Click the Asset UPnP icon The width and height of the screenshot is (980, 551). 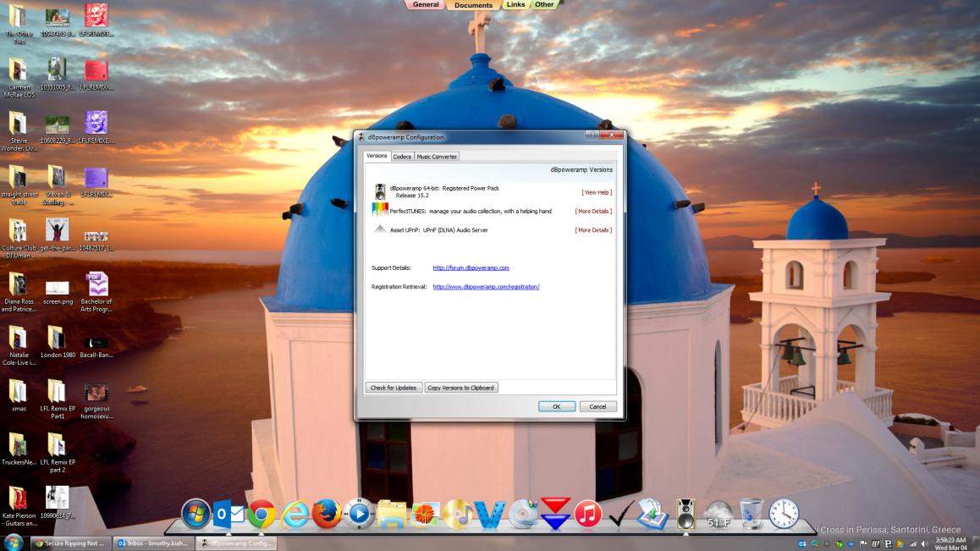pyautogui.click(x=380, y=229)
